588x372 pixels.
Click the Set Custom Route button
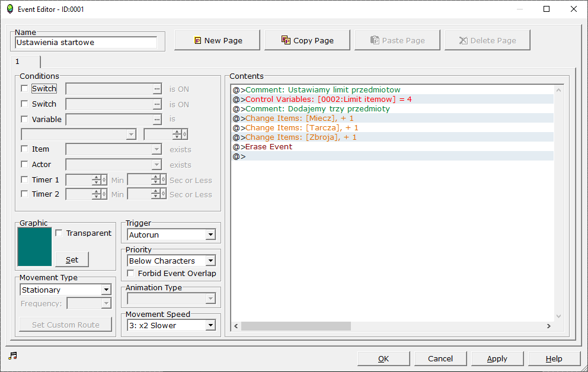(66, 325)
